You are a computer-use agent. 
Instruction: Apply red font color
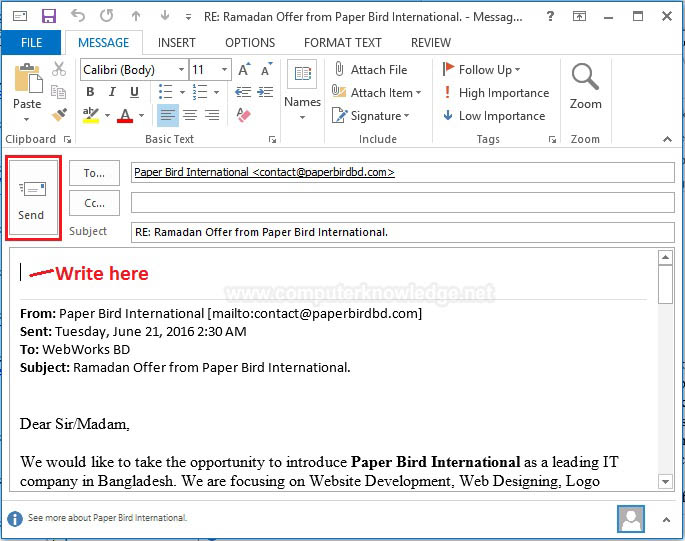[125, 115]
